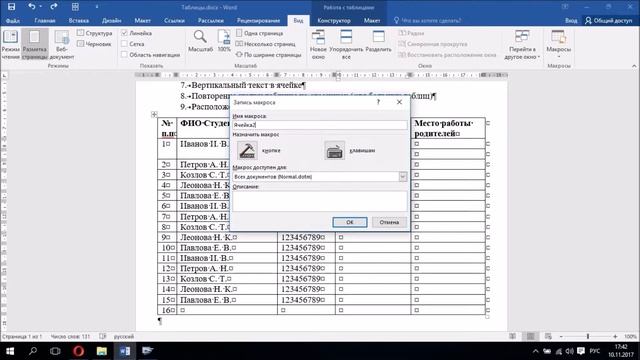
Task: Select Page Width (По ширине страницы) zoom
Action: click(x=269, y=54)
